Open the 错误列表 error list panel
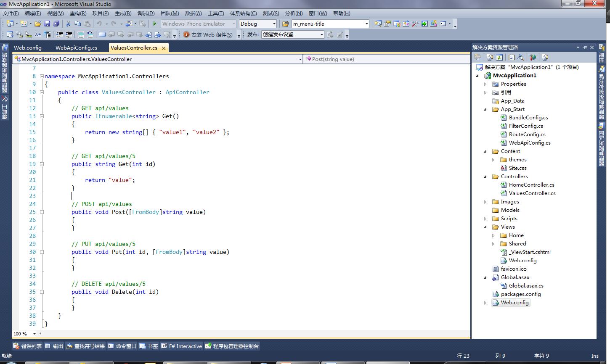610x364 pixels. tap(28, 346)
